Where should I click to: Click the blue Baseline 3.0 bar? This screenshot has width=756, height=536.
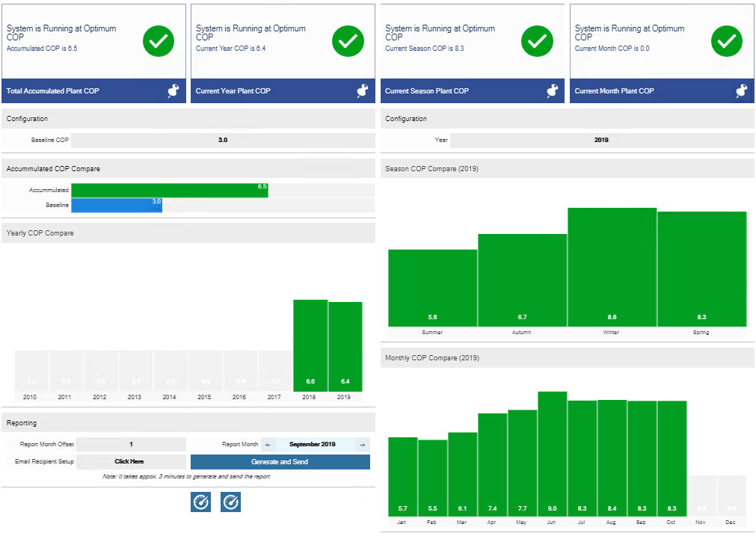tap(116, 206)
